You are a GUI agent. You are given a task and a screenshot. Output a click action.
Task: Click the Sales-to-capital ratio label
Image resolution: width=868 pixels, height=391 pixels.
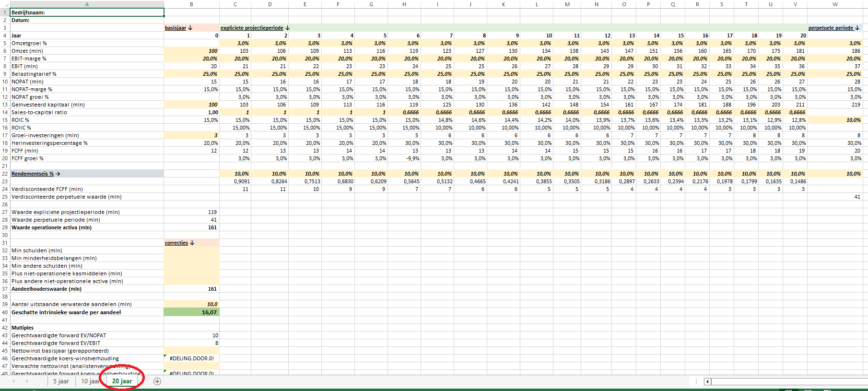[39, 112]
